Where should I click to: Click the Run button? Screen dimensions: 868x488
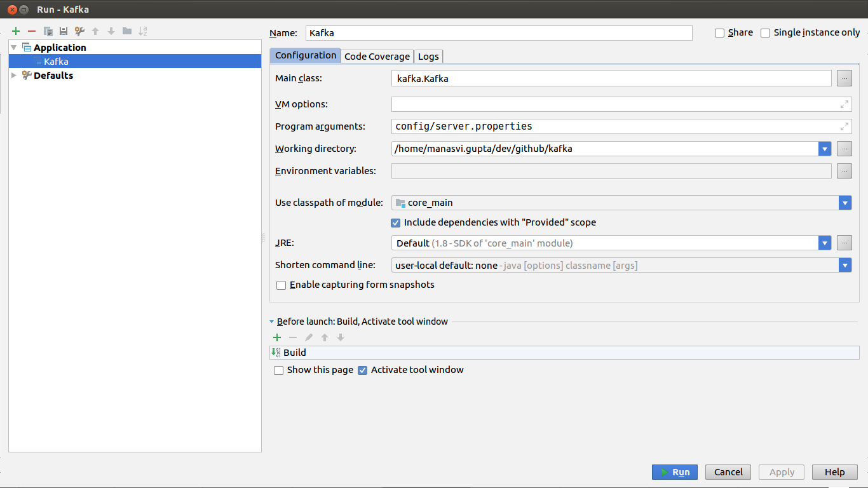(675, 472)
